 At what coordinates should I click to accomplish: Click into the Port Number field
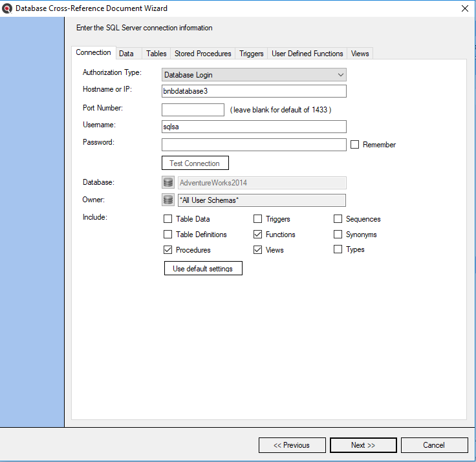click(193, 110)
